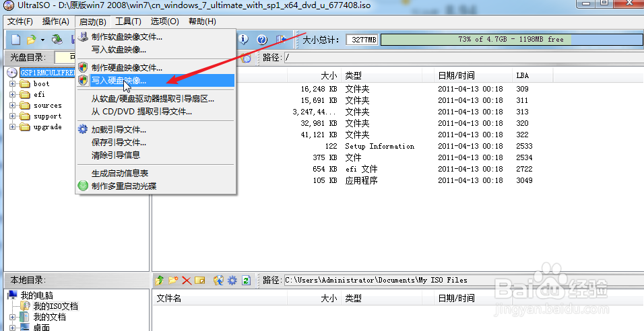Click the local 文件名 column header

click(x=220, y=298)
